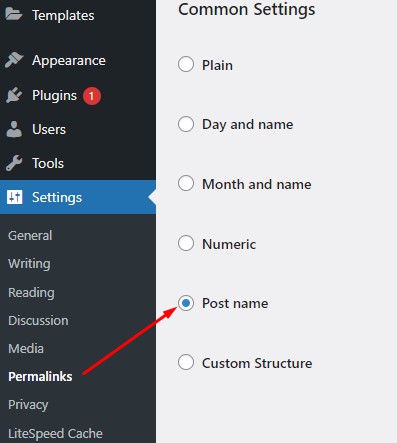The height and width of the screenshot is (443, 397).
Task: Click the Month and name label
Action: 257,184
